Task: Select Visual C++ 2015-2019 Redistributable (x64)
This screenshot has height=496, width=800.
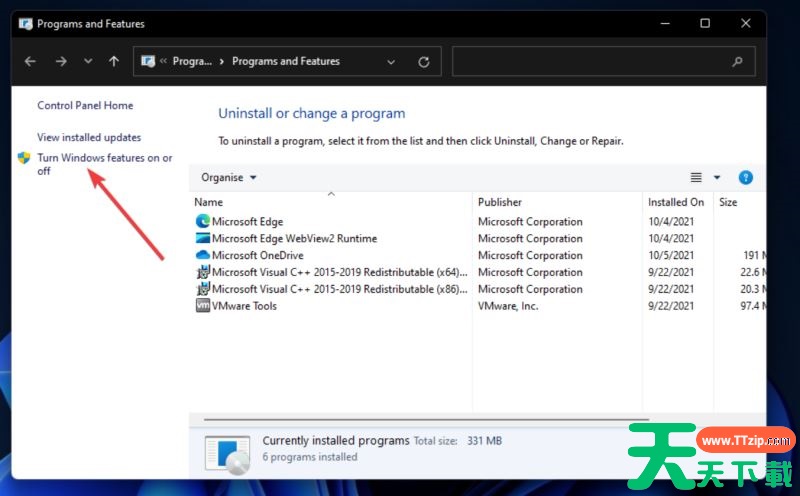Action: click(339, 272)
